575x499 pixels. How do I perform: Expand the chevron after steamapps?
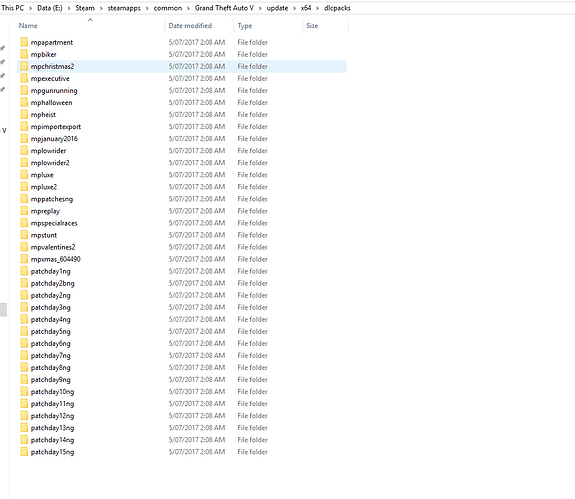point(147,8)
